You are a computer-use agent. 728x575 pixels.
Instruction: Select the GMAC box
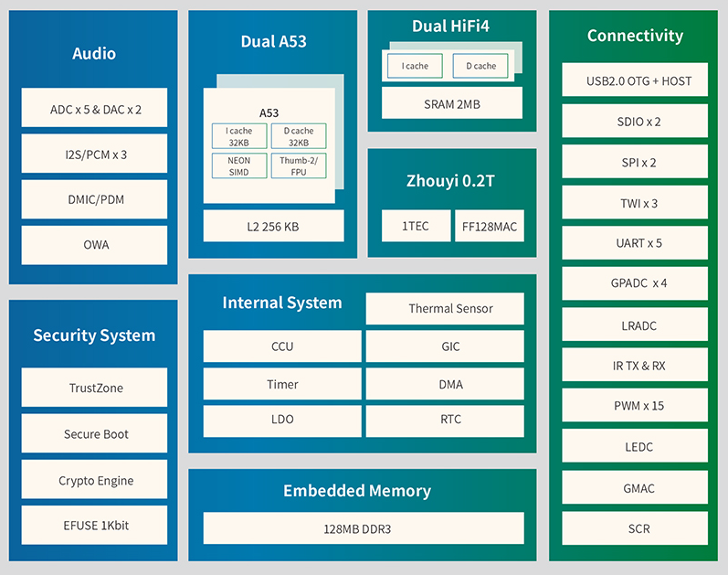(635, 487)
